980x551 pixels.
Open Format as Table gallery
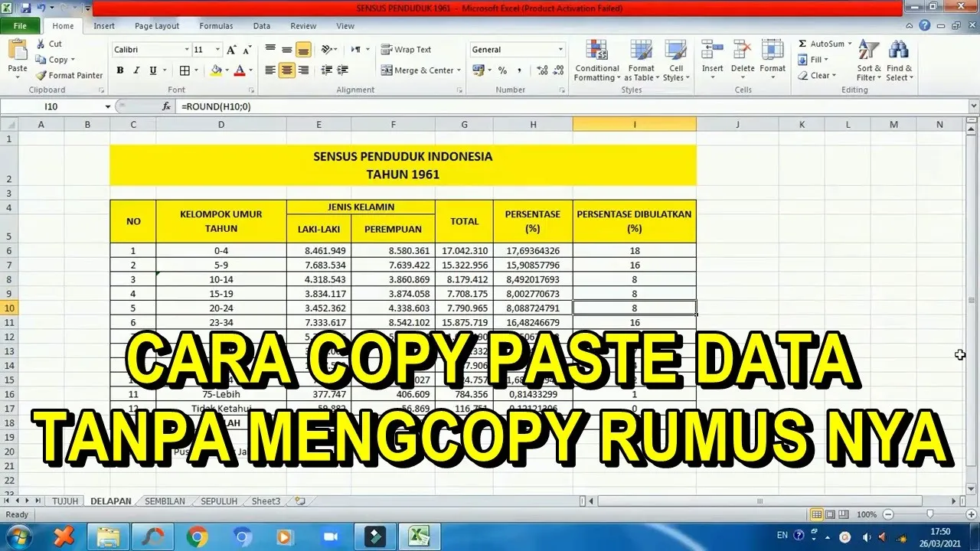tap(642, 61)
